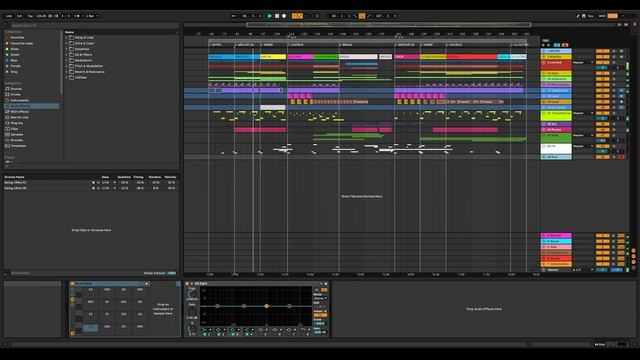Toggle EQ Eight filter band 1 activator
Viewport: 640px width, 360px height.
pos(205,334)
